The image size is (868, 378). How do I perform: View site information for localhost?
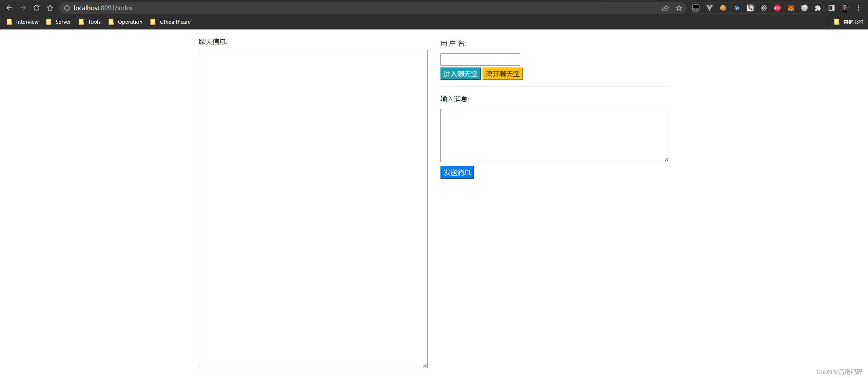click(67, 8)
